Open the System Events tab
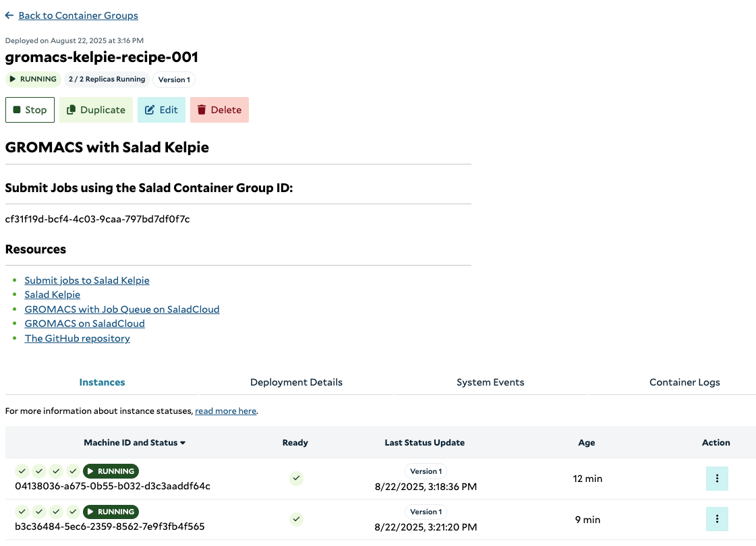Screen dimensions: 756x546 [490, 382]
